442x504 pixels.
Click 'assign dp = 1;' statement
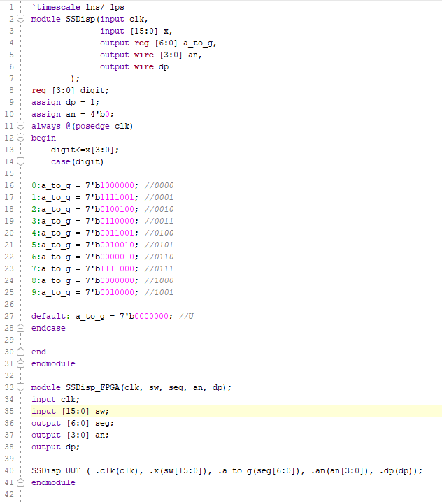[x=65, y=102]
